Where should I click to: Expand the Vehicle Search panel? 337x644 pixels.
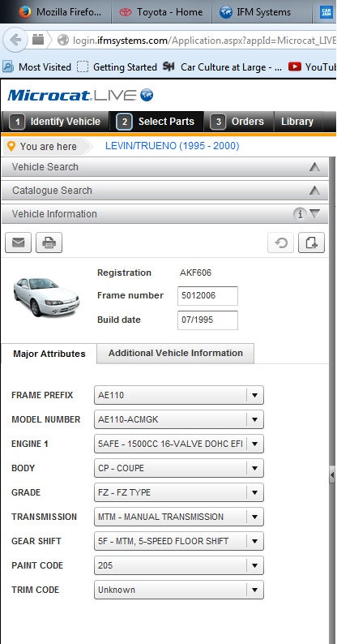pyautogui.click(x=164, y=167)
